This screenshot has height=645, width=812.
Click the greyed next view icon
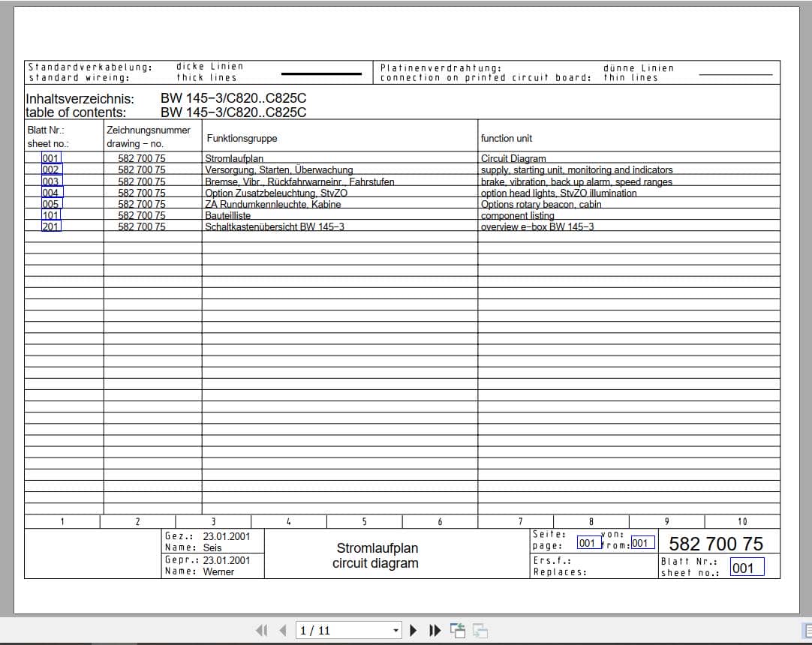click(x=480, y=630)
